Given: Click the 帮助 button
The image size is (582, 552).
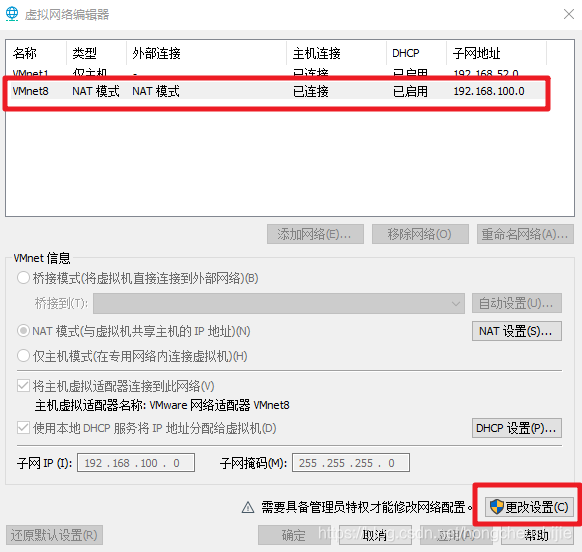Looking at the screenshot, I should 537,535.
